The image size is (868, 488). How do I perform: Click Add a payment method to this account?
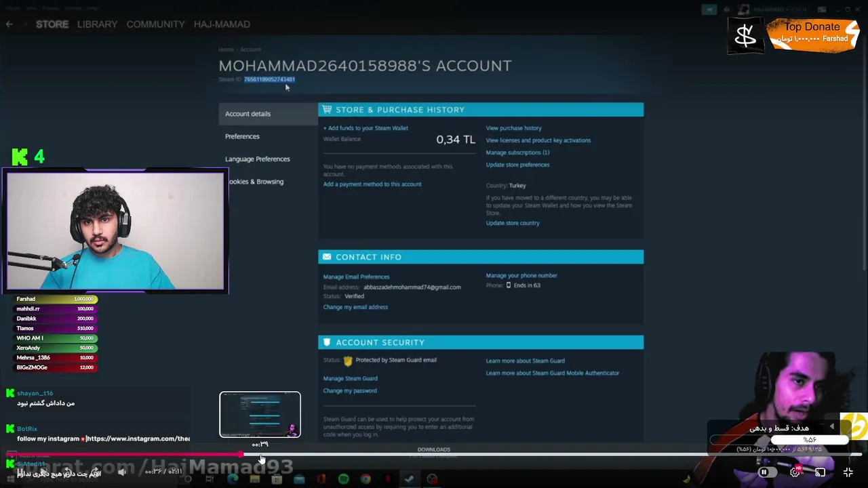point(372,184)
